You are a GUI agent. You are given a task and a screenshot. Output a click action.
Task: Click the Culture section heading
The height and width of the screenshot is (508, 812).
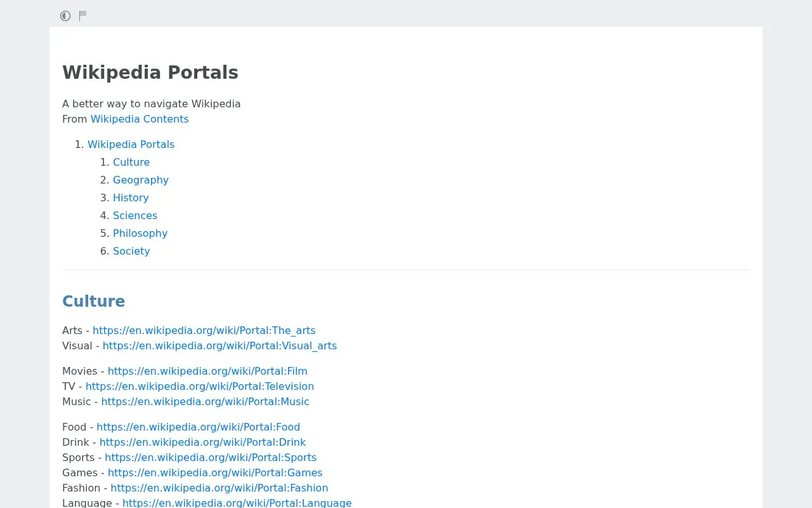(x=93, y=301)
